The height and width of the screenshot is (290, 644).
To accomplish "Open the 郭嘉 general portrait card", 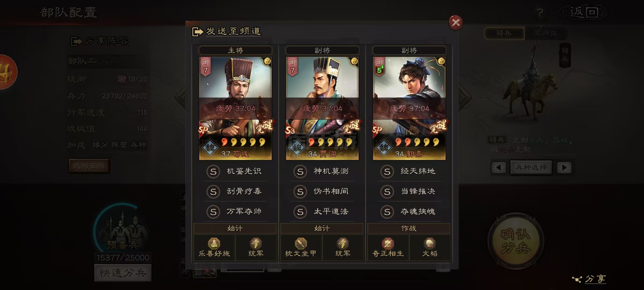I will click(409, 108).
